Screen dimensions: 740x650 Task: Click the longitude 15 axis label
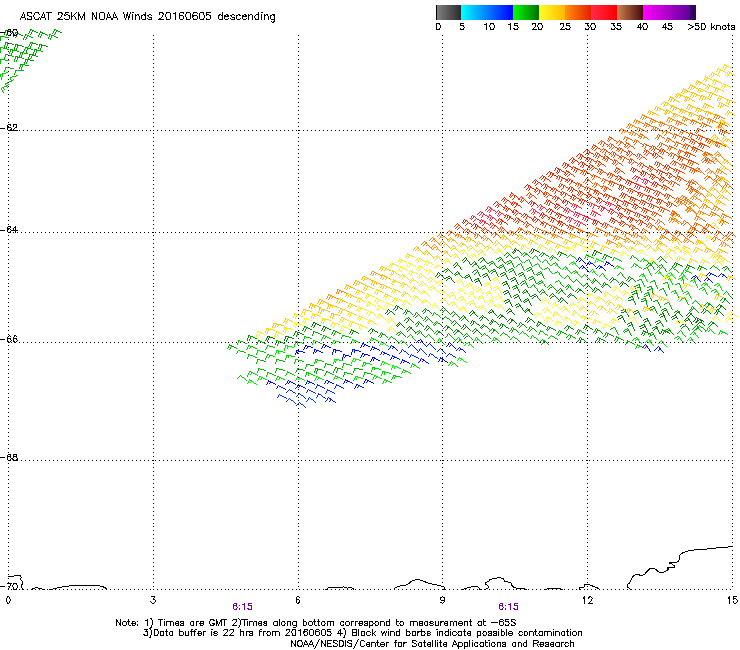(x=732, y=600)
